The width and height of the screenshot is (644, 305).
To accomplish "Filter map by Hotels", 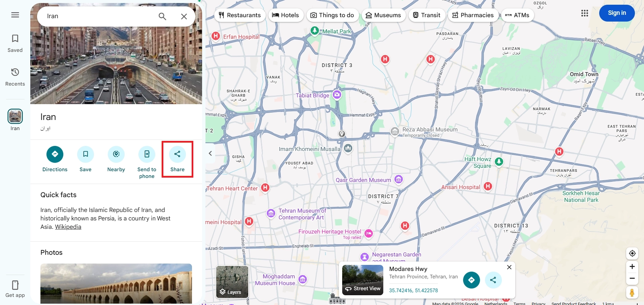I will coord(286,15).
